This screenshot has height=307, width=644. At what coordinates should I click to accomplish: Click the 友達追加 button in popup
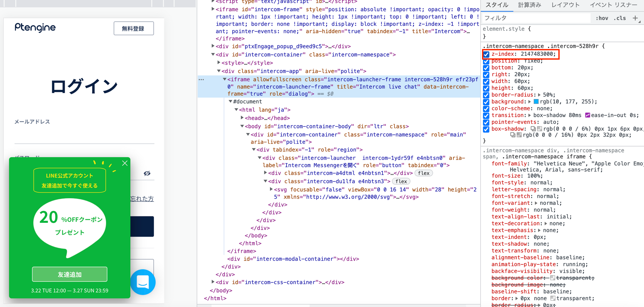[70, 274]
